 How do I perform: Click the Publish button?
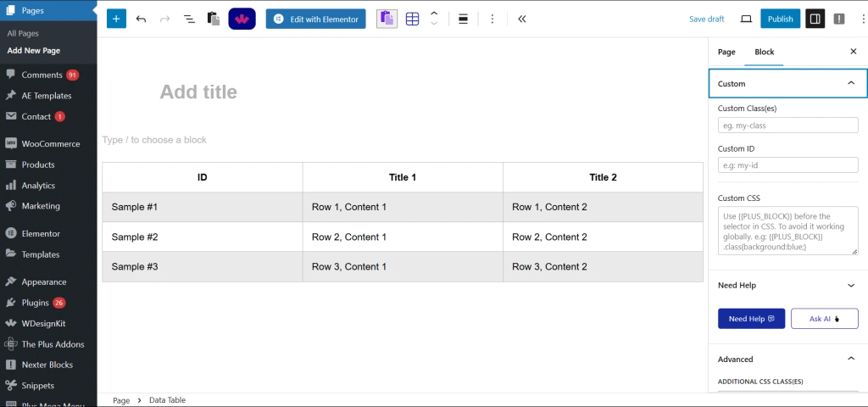[x=780, y=19]
